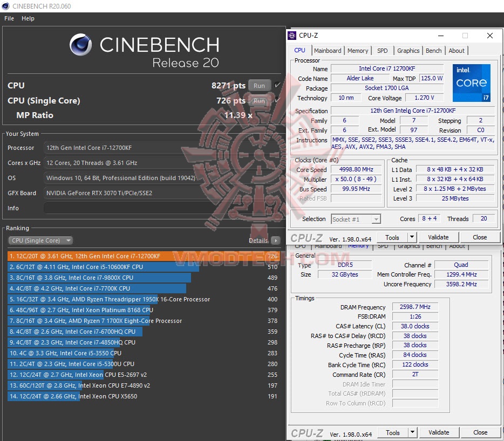Select ranking row for Xeon X5650
This screenshot has width=504, height=441.
[144, 396]
